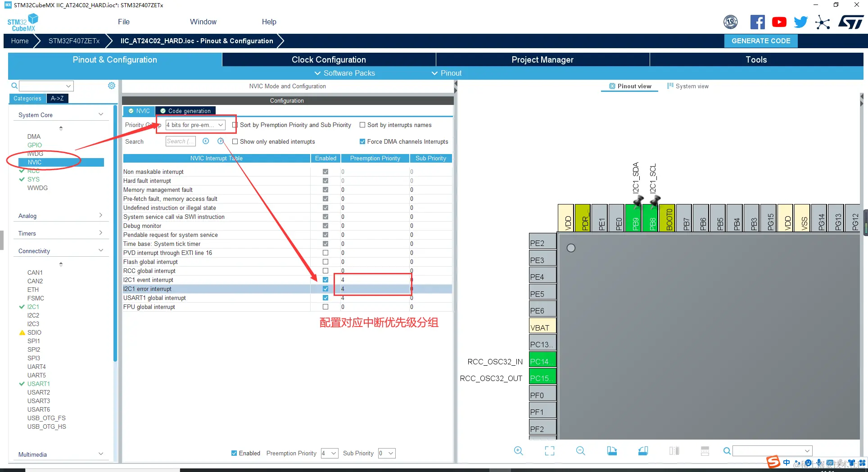
Task: Click PB9 I2C1_SDA pin
Action: (x=633, y=218)
